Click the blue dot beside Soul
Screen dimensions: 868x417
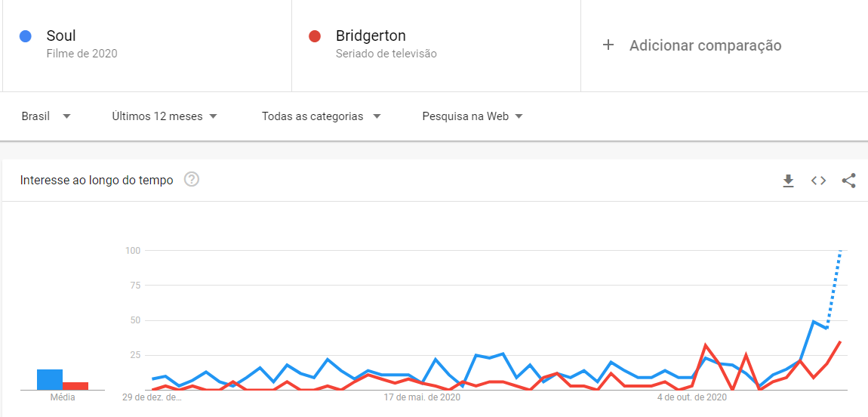tap(25, 36)
